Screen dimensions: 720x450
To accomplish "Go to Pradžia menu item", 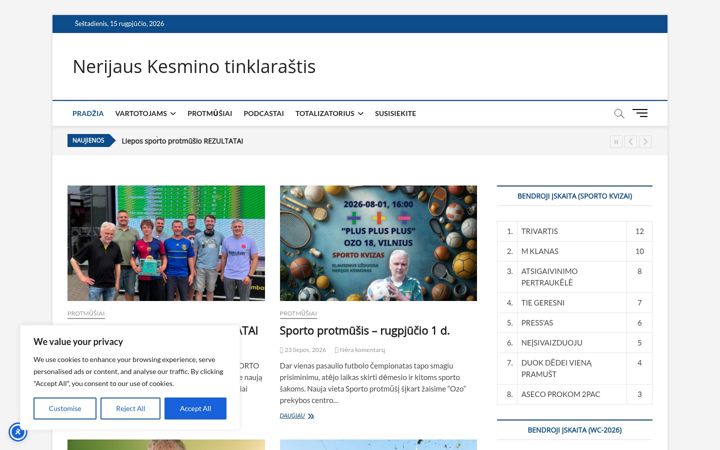I will 88,113.
